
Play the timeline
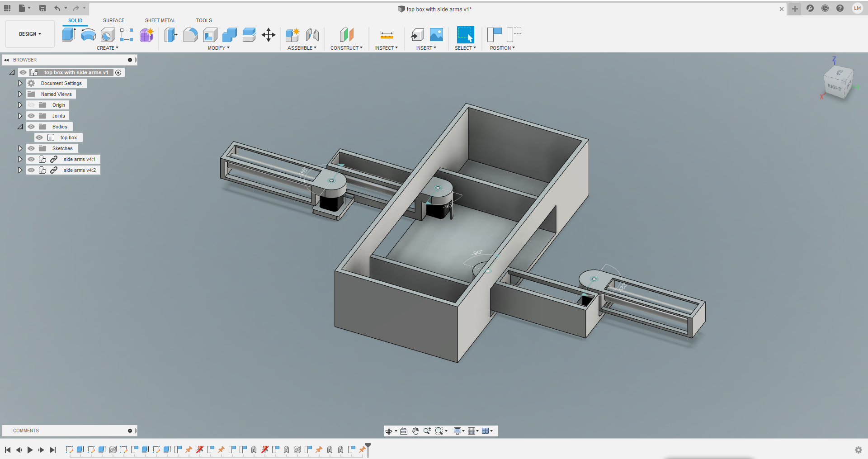pos(30,450)
